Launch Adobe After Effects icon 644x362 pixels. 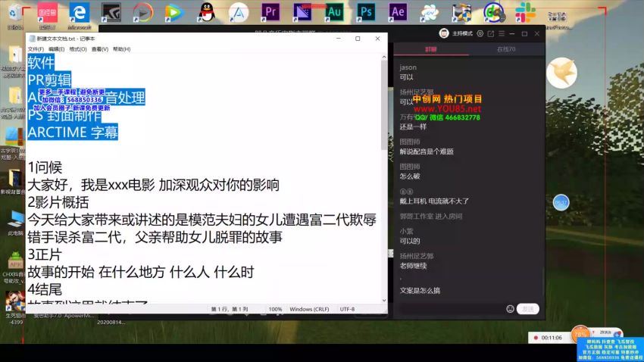(398, 13)
